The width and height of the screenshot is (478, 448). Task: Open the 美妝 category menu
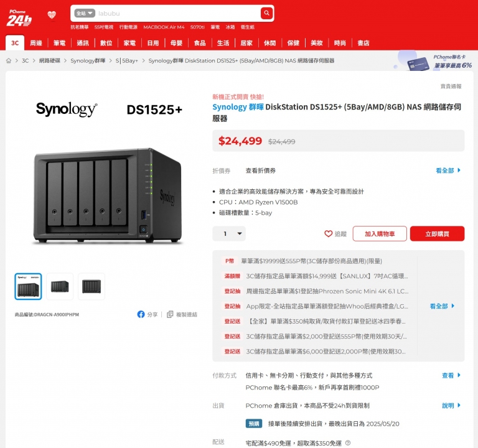(317, 43)
